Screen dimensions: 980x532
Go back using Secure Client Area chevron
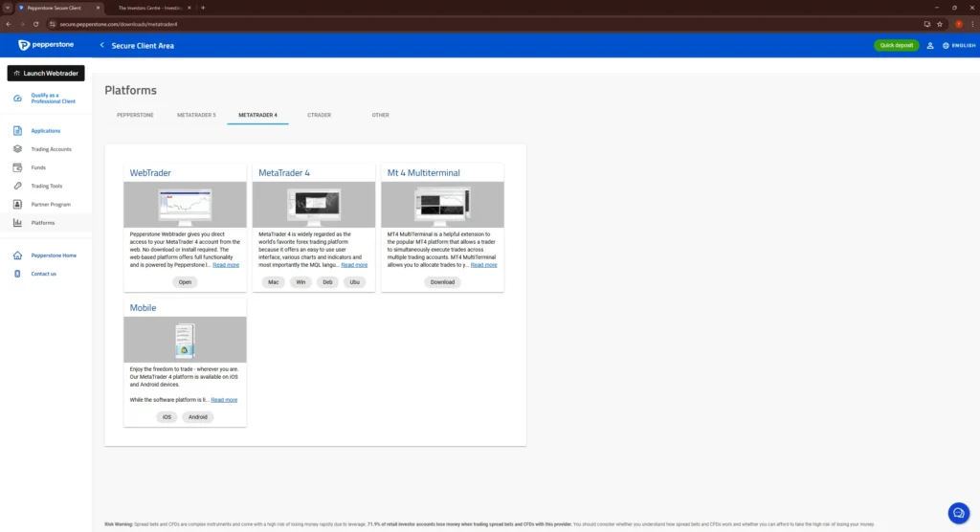(x=102, y=45)
